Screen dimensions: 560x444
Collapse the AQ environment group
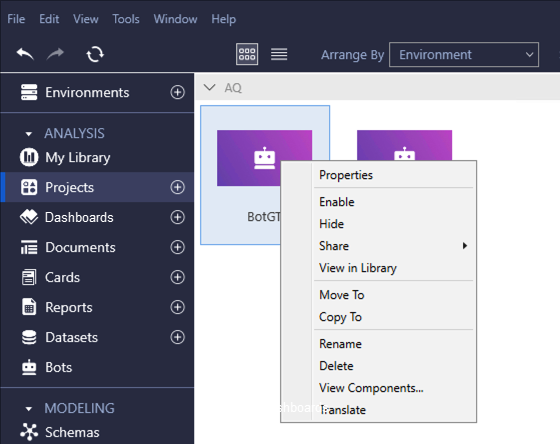[209, 88]
